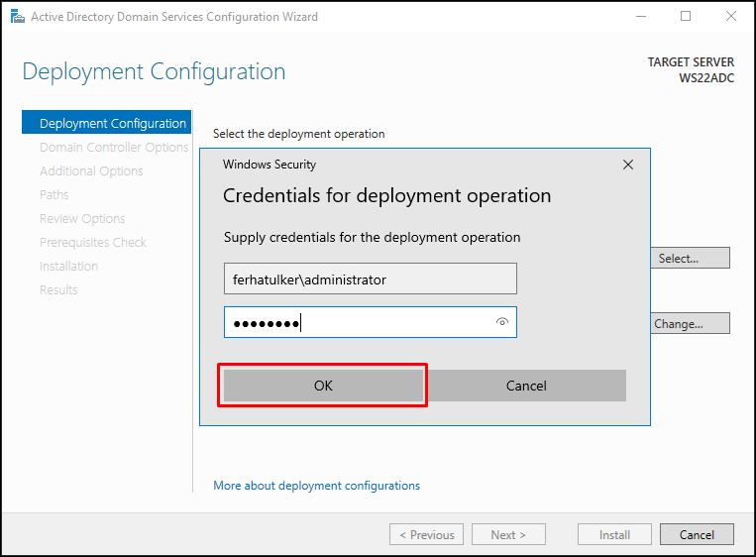Image resolution: width=756 pixels, height=557 pixels.
Task: Click the username field with ferhatulker\administrator
Action: (371, 278)
